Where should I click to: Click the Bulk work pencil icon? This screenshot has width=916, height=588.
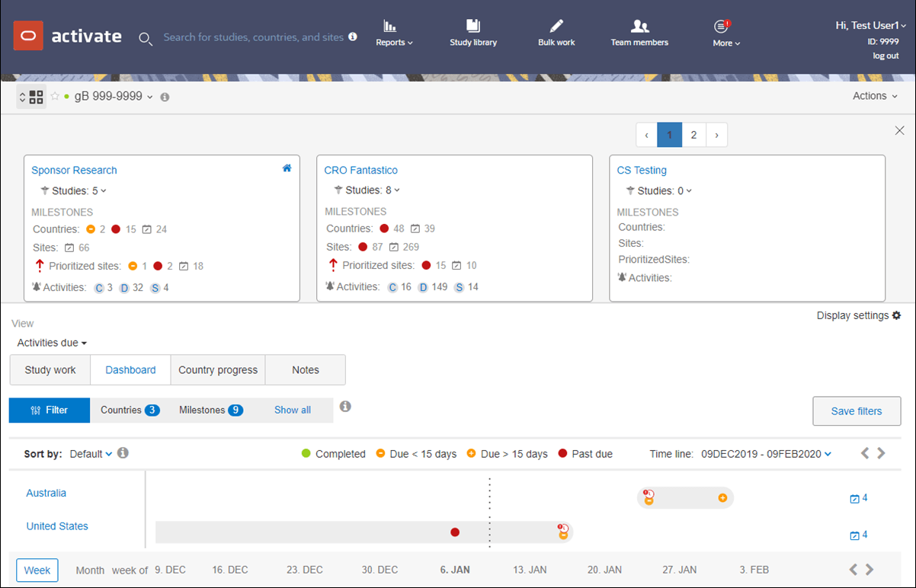click(x=556, y=26)
